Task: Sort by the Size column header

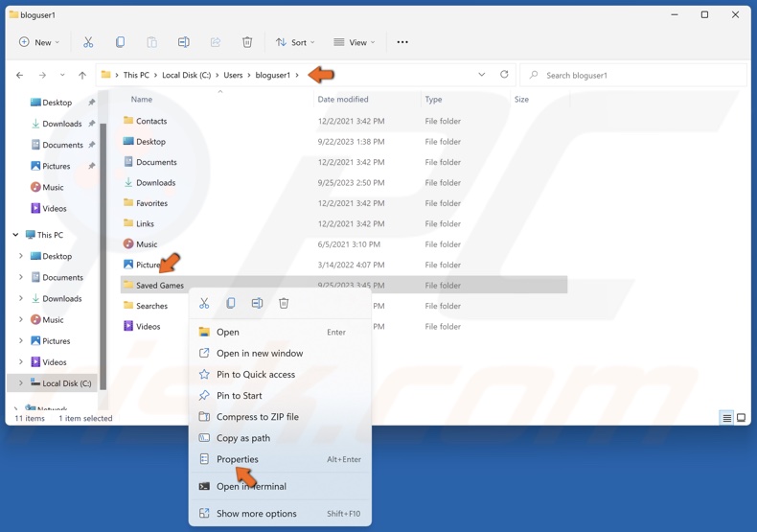Action: pos(521,100)
